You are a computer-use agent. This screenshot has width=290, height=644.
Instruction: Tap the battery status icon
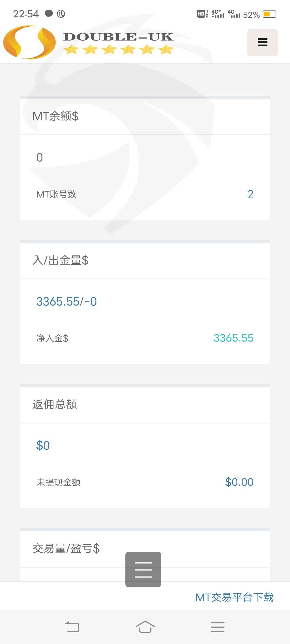(270, 14)
